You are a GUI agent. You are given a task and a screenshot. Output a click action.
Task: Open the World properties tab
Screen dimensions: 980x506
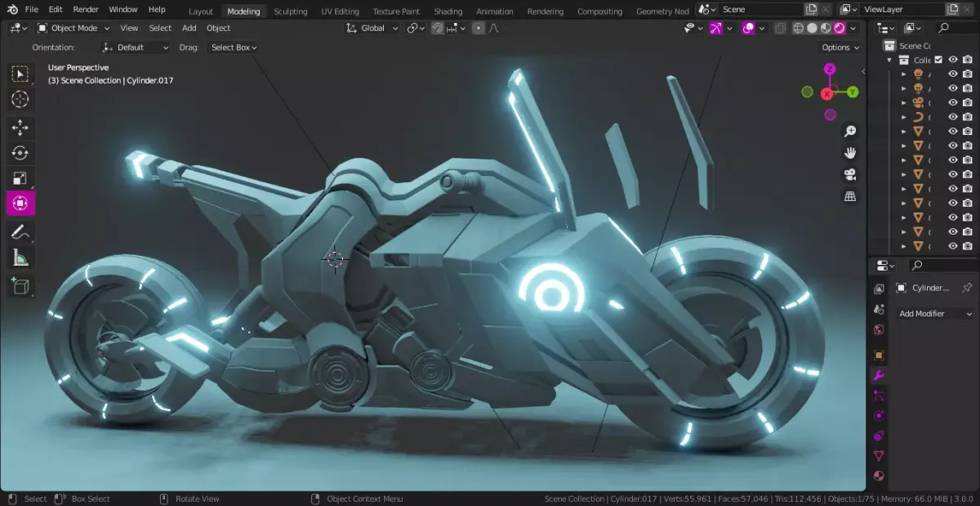(x=879, y=330)
